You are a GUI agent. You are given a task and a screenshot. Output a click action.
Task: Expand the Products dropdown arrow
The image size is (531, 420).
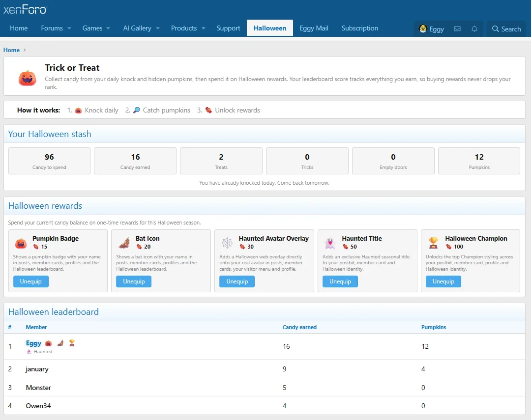tap(204, 28)
